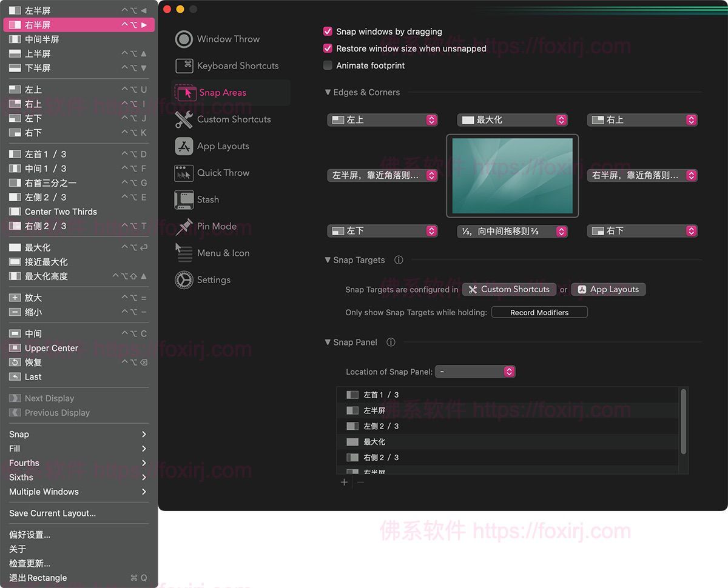
Task: Open the top-center 最大化 edge dropdown
Action: (513, 120)
